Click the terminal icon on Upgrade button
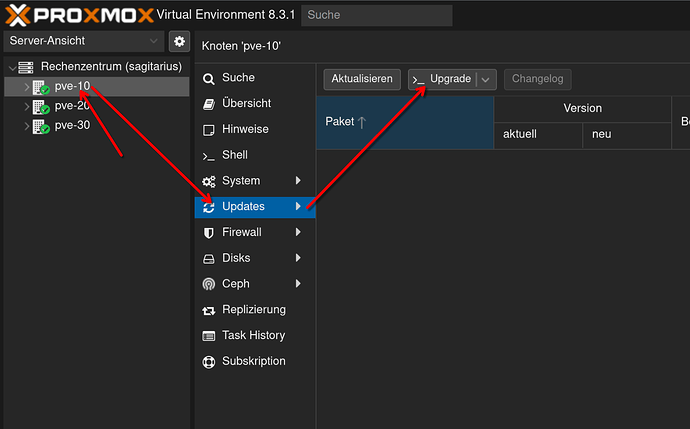This screenshot has height=429, width=690. (418, 80)
